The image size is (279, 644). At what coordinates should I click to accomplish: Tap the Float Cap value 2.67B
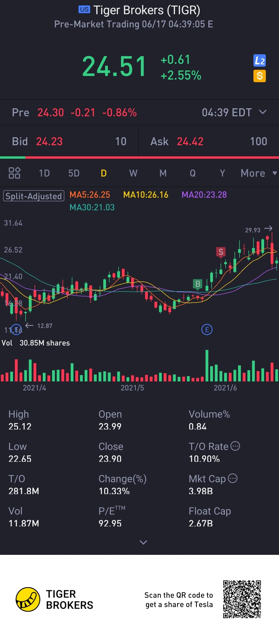tap(201, 523)
